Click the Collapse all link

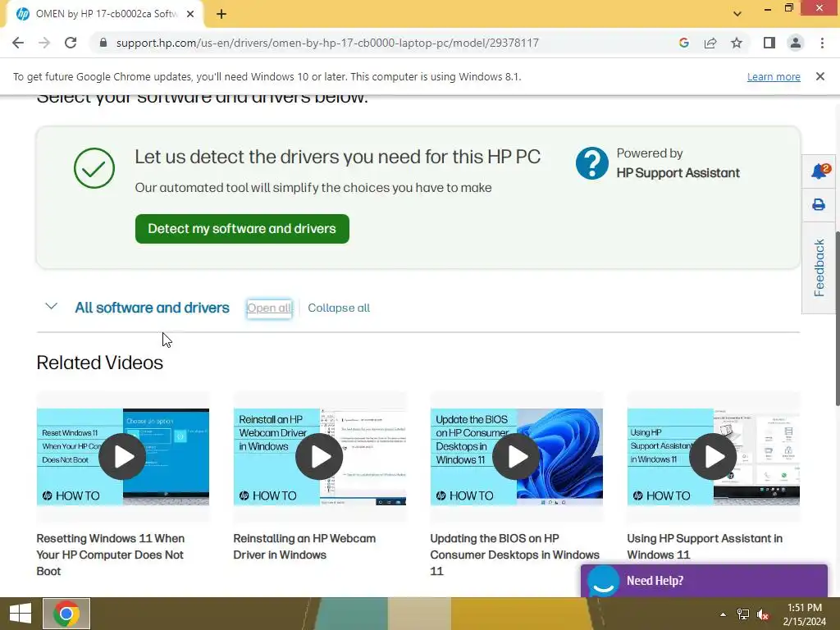coord(339,308)
